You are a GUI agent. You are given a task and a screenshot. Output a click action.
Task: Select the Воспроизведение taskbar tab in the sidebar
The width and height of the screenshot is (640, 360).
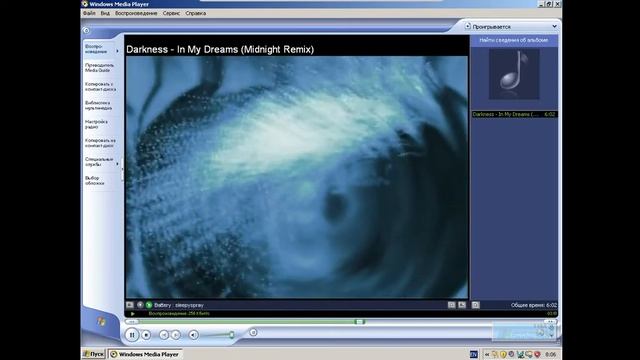[x=98, y=49]
